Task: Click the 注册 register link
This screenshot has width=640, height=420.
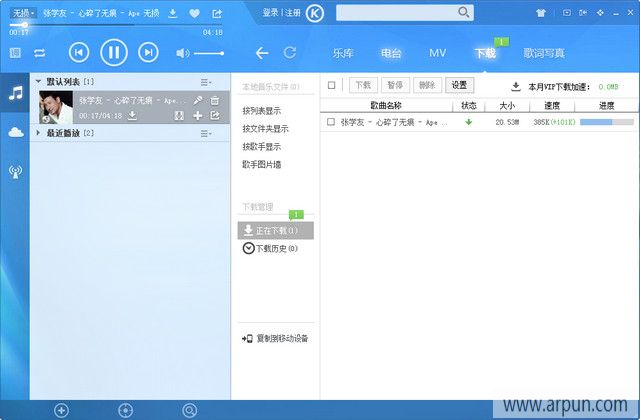Action: pos(293,13)
